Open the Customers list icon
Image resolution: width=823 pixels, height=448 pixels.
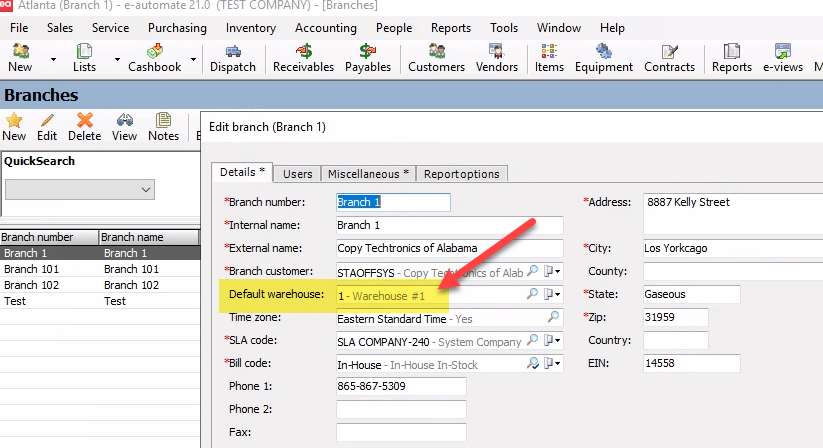tap(437, 58)
